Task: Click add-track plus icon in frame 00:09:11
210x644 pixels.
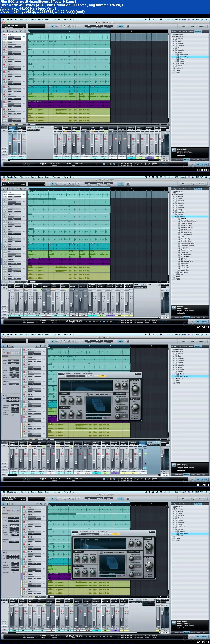Action: coord(7,346)
